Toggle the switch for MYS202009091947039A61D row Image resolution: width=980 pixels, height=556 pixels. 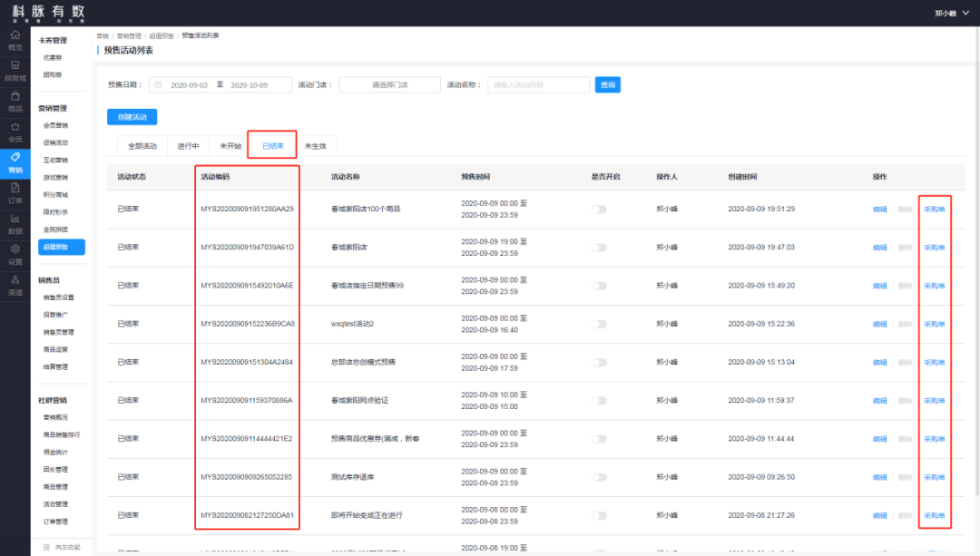(600, 248)
